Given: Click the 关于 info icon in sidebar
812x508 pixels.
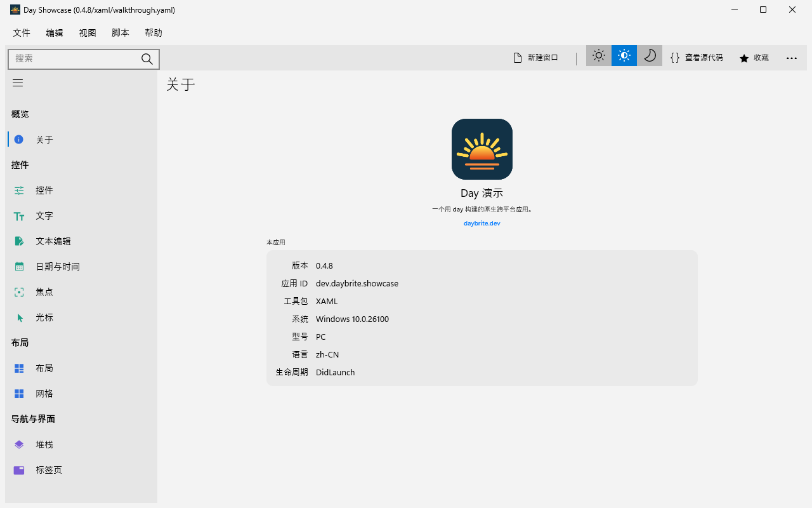Looking at the screenshot, I should pyautogui.click(x=19, y=140).
